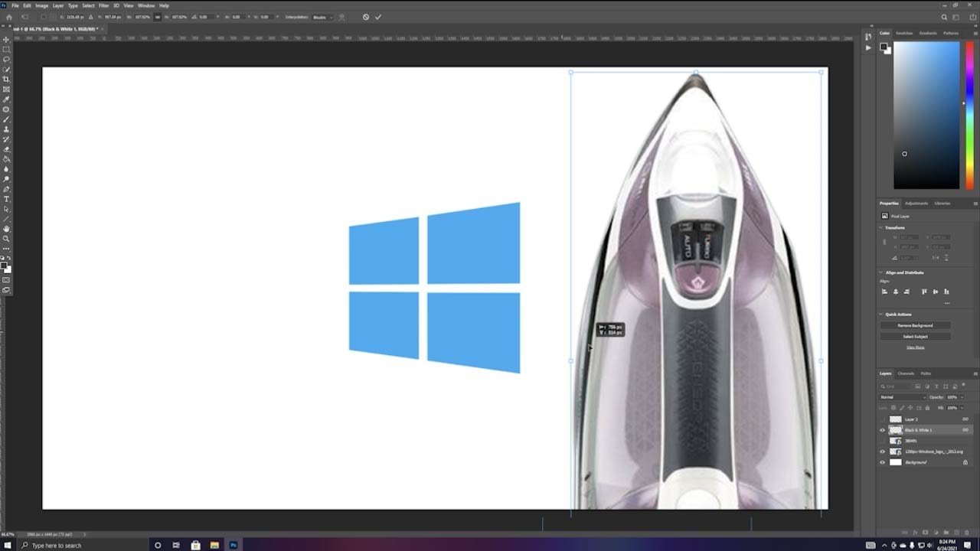980x551 pixels.
Task: Select the Crop tool
Action: pos(7,79)
